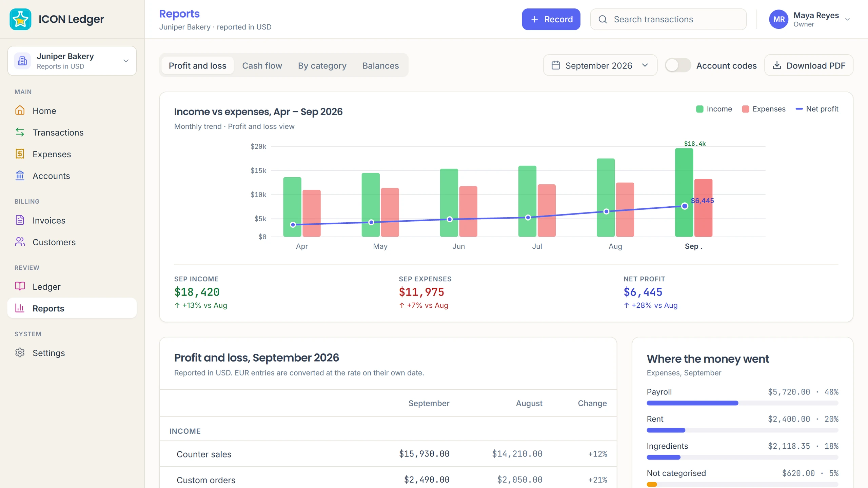Click the Not categorised expense label

click(x=676, y=473)
